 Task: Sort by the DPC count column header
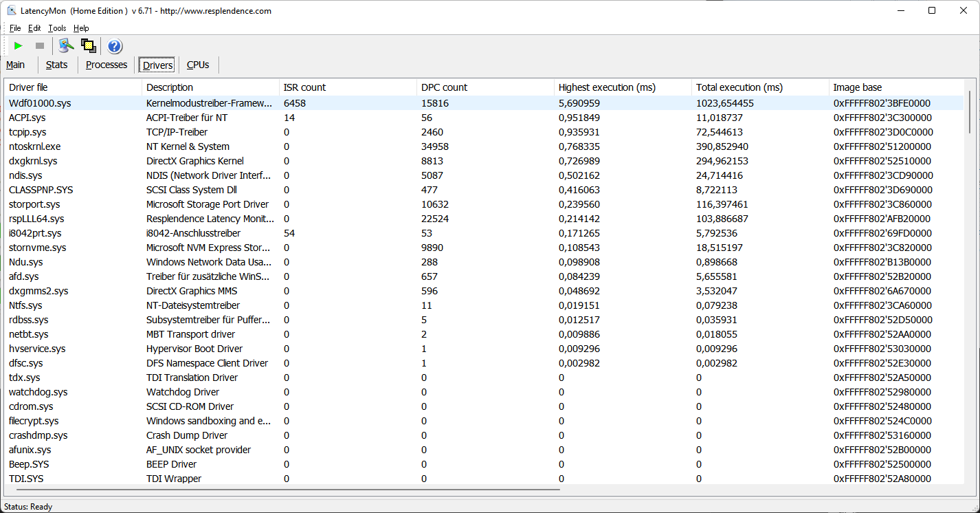tap(444, 87)
